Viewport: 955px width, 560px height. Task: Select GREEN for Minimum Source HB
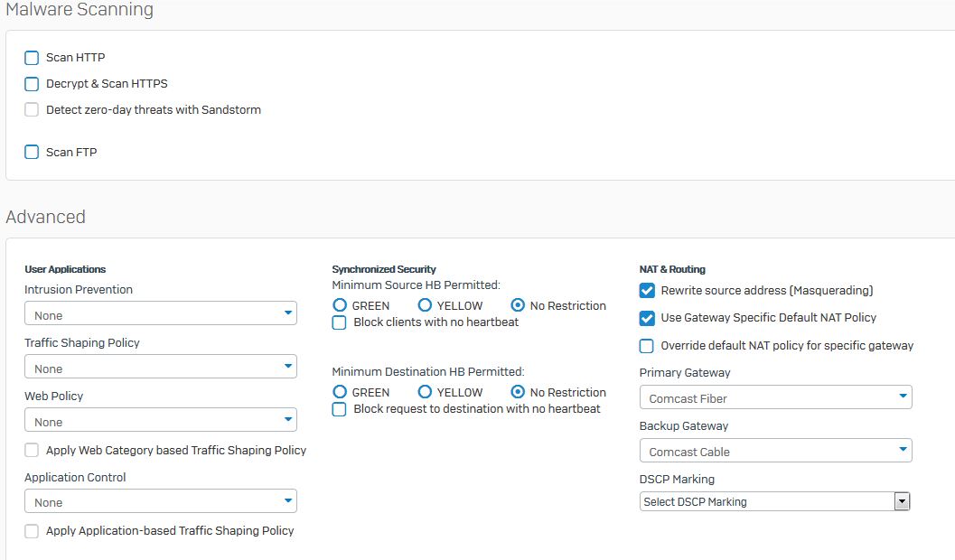pyautogui.click(x=341, y=306)
